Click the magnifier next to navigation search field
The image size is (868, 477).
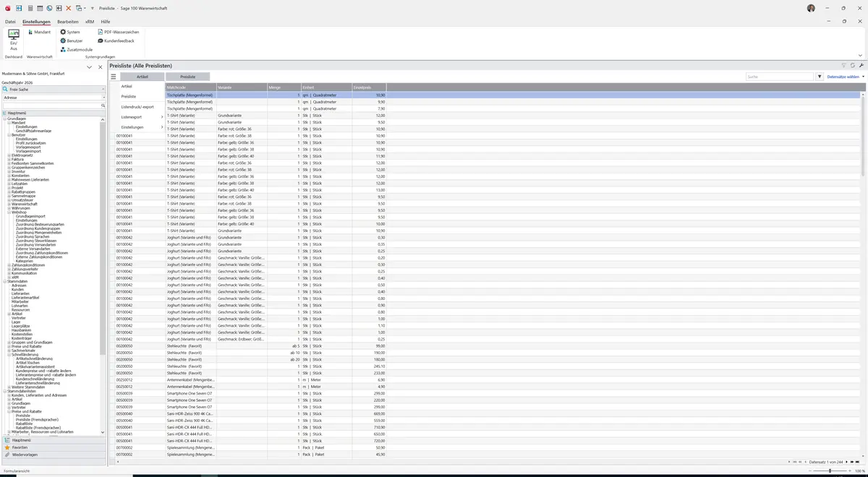[x=103, y=106]
